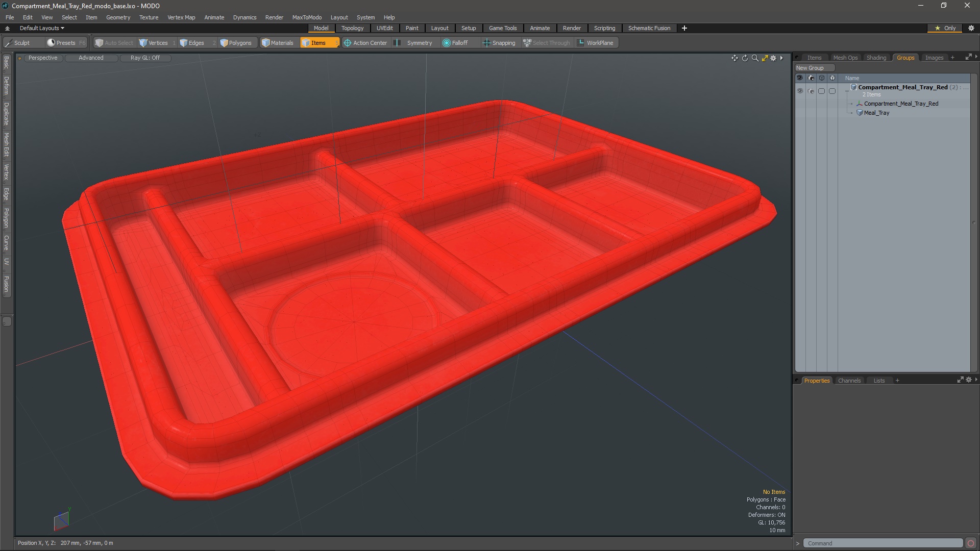Open the Vertex Map menu
Viewport: 980px width, 551px height.
click(181, 17)
